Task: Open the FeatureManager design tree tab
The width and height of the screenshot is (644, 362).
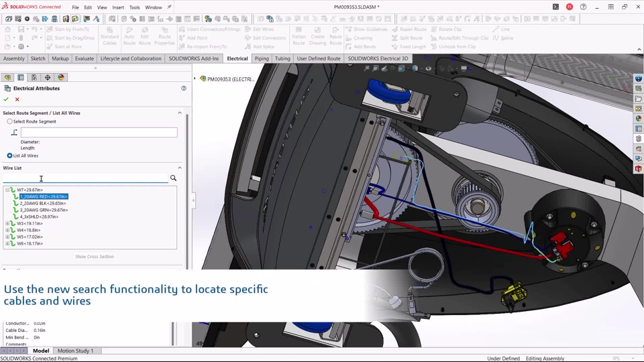Action: pyautogui.click(x=7, y=77)
